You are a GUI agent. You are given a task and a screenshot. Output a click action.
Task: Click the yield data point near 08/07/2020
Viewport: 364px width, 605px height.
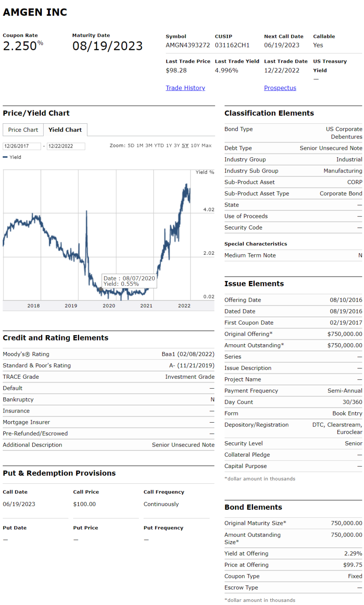click(x=101, y=289)
